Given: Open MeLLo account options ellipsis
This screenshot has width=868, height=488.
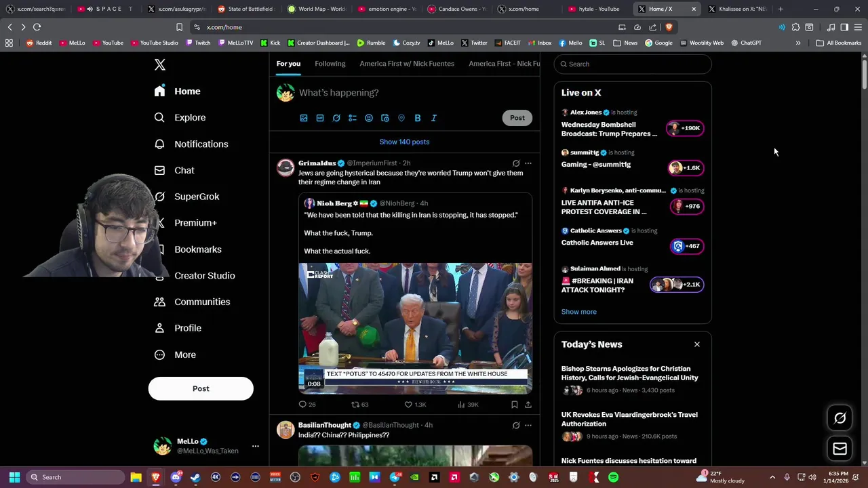Looking at the screenshot, I should [256, 446].
